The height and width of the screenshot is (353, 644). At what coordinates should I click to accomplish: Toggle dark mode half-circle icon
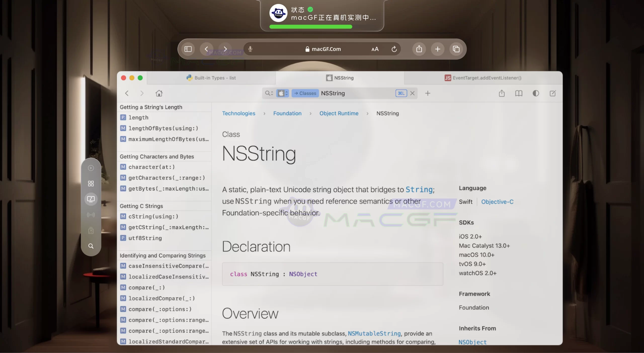[536, 93]
